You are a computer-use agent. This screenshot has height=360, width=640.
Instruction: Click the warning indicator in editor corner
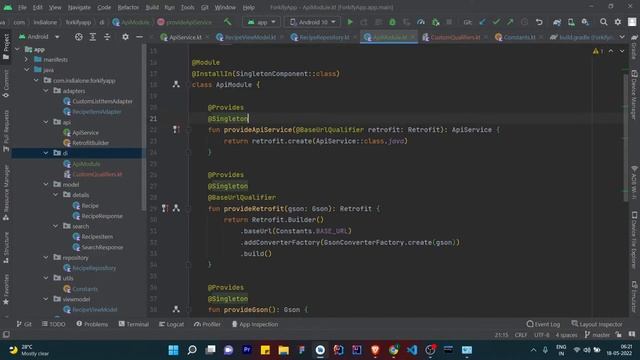598,51
